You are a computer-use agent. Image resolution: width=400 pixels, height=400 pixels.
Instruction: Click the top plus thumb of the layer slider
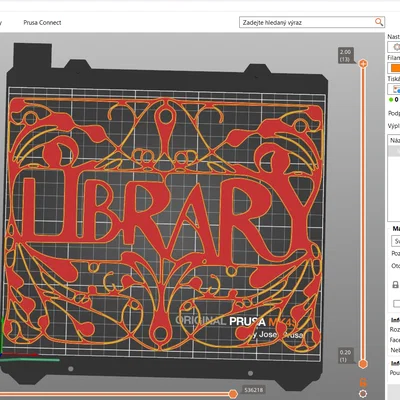[363, 63]
